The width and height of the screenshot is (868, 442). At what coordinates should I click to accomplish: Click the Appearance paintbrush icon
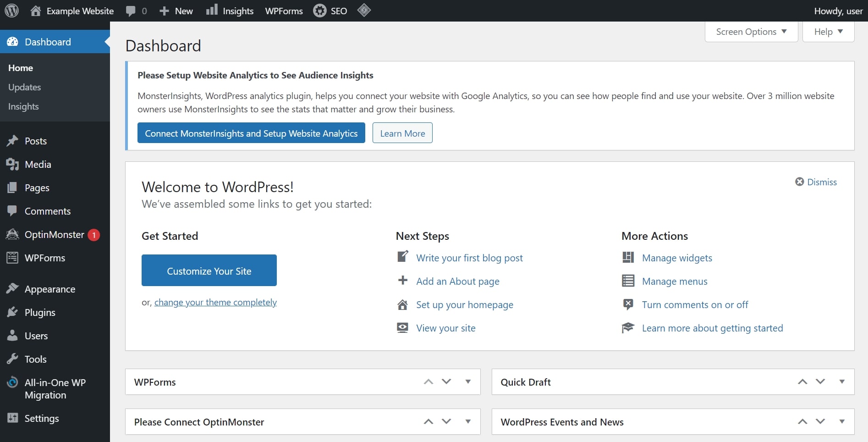(x=12, y=289)
